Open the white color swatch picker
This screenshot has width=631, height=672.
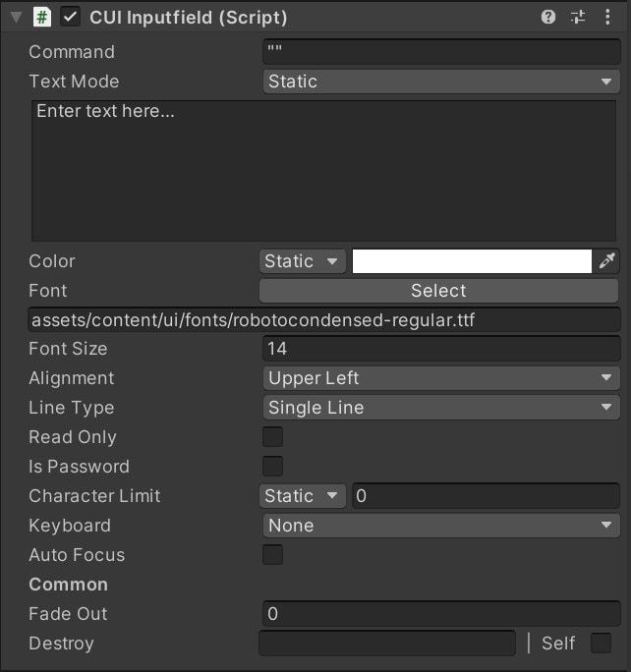pos(472,261)
